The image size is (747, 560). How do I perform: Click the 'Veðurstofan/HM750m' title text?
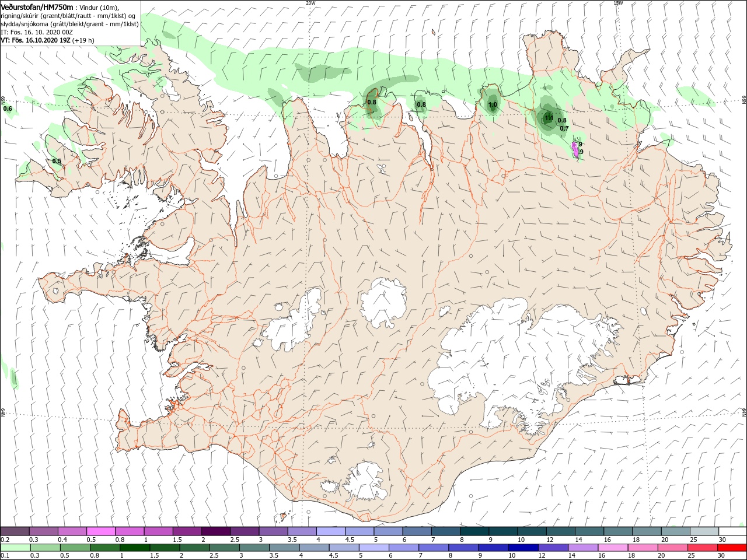(37, 6)
